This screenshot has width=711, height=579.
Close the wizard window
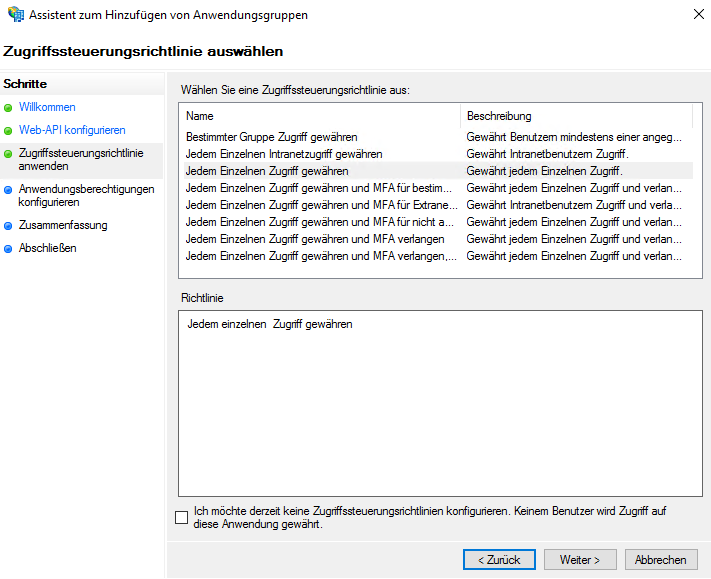[x=696, y=15]
